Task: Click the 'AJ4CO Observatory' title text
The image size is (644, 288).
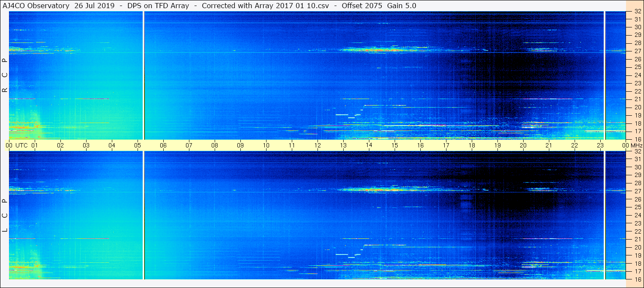Action: [x=36, y=6]
